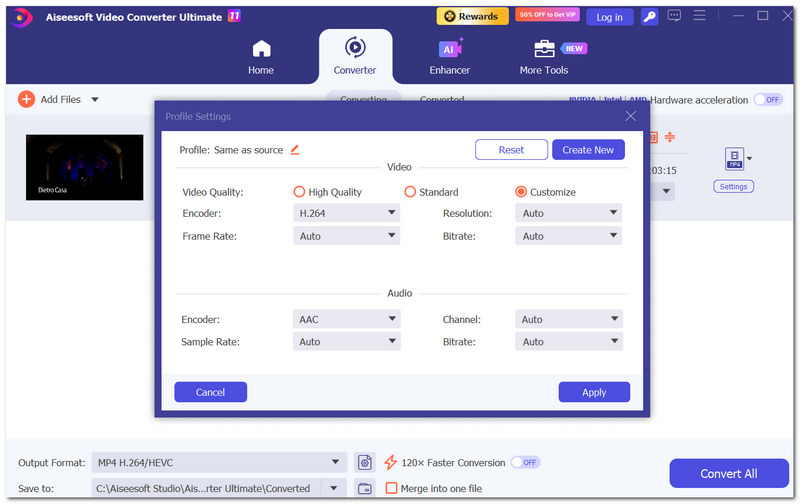Switch to the AI Enhancer tab

(x=449, y=57)
